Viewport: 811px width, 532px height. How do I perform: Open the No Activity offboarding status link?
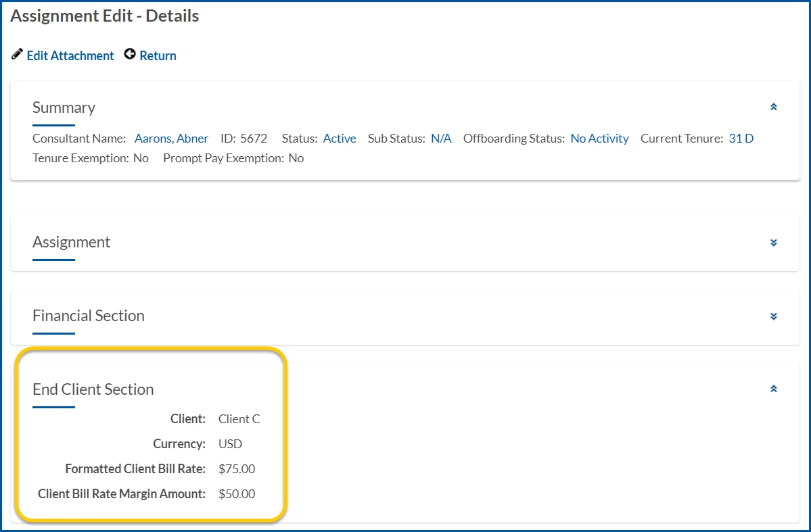click(x=599, y=139)
